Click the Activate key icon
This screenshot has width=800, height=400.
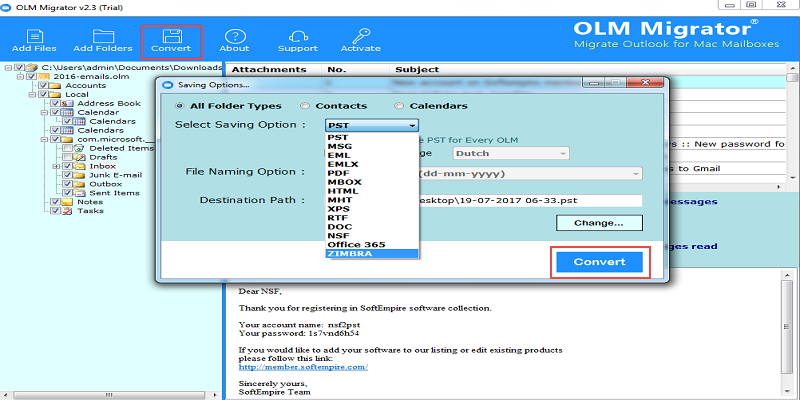point(361,36)
